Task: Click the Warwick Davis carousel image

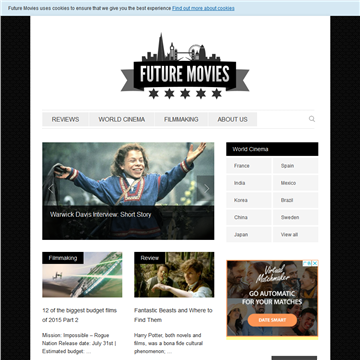Action: pos(128,191)
